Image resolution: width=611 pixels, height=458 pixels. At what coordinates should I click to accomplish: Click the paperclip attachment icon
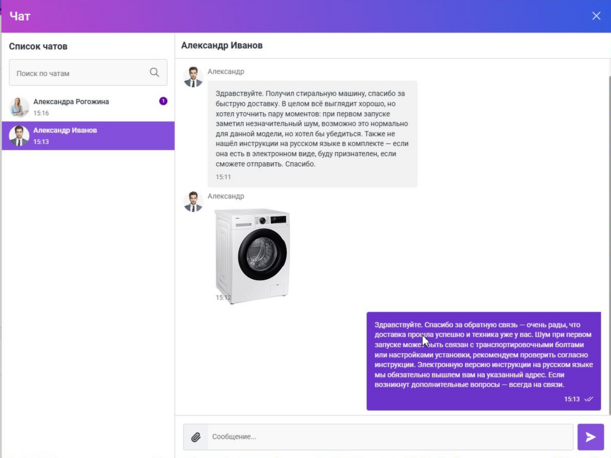[196, 437]
